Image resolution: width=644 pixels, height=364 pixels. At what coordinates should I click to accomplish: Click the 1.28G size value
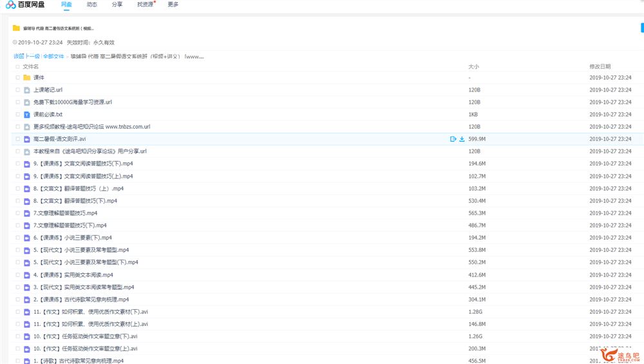pos(475,311)
